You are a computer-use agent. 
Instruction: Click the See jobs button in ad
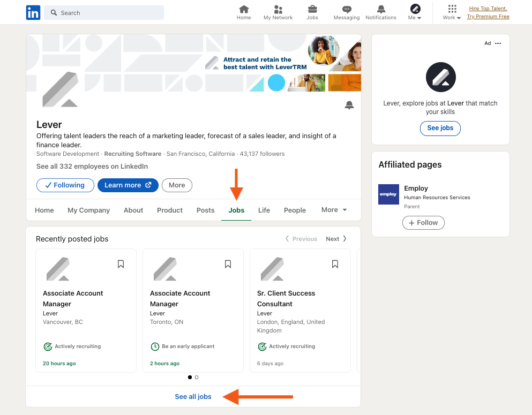click(440, 128)
